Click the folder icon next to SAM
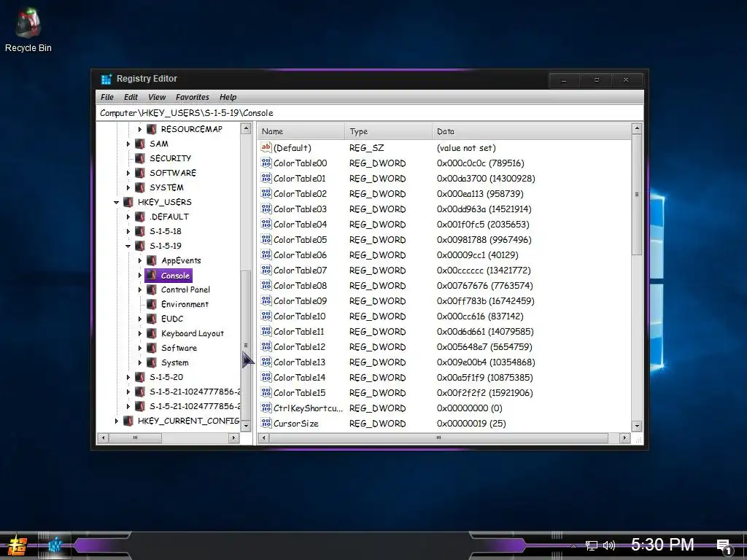 point(140,144)
